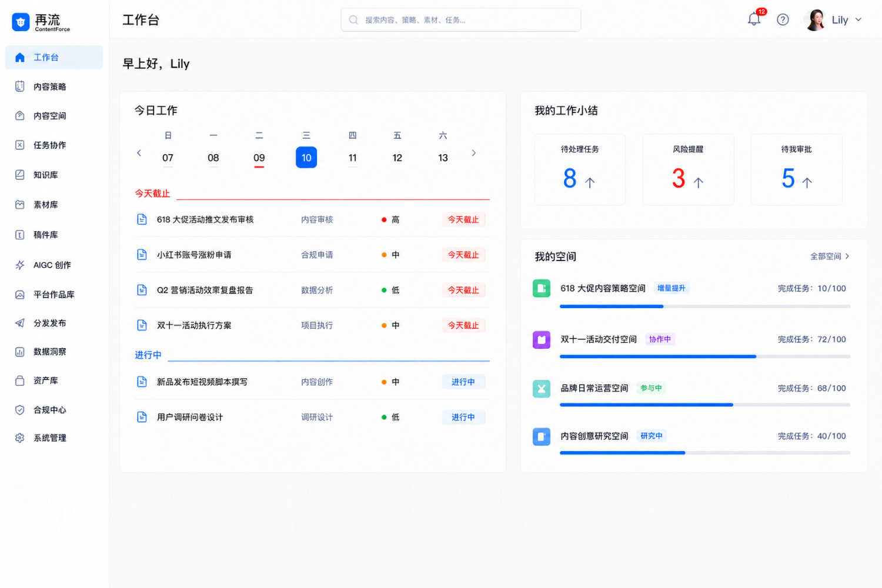Select date 12 in the calendar

(397, 158)
